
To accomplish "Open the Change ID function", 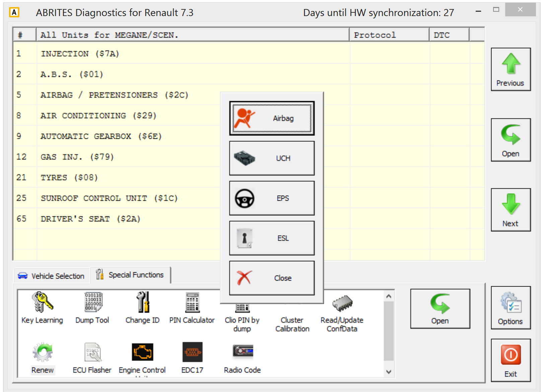I will pyautogui.click(x=143, y=308).
